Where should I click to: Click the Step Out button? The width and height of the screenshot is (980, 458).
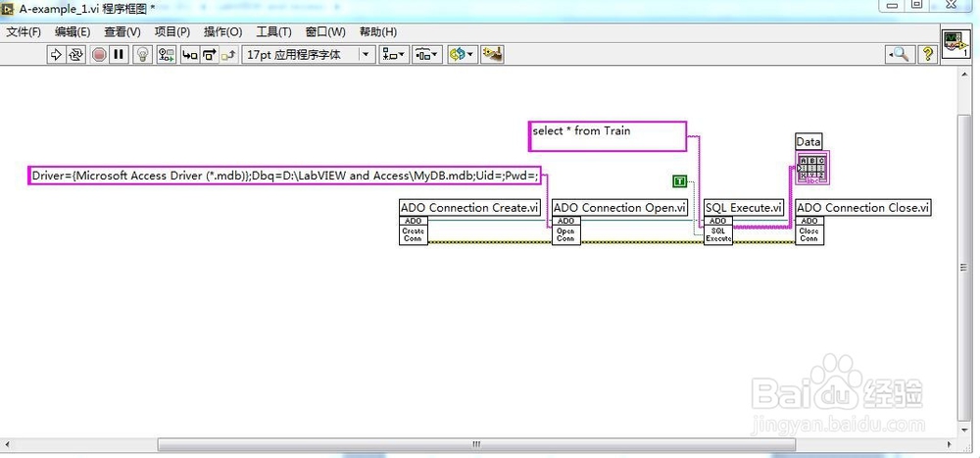pos(228,55)
